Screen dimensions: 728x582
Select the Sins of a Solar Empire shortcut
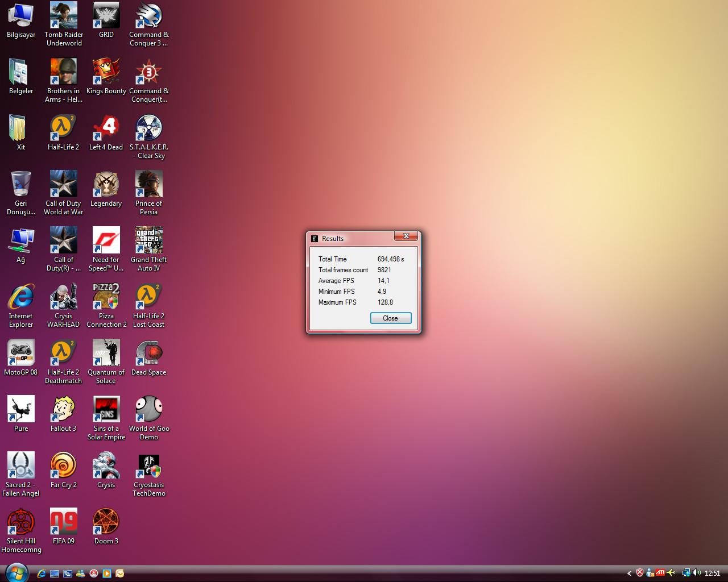pyautogui.click(x=106, y=418)
